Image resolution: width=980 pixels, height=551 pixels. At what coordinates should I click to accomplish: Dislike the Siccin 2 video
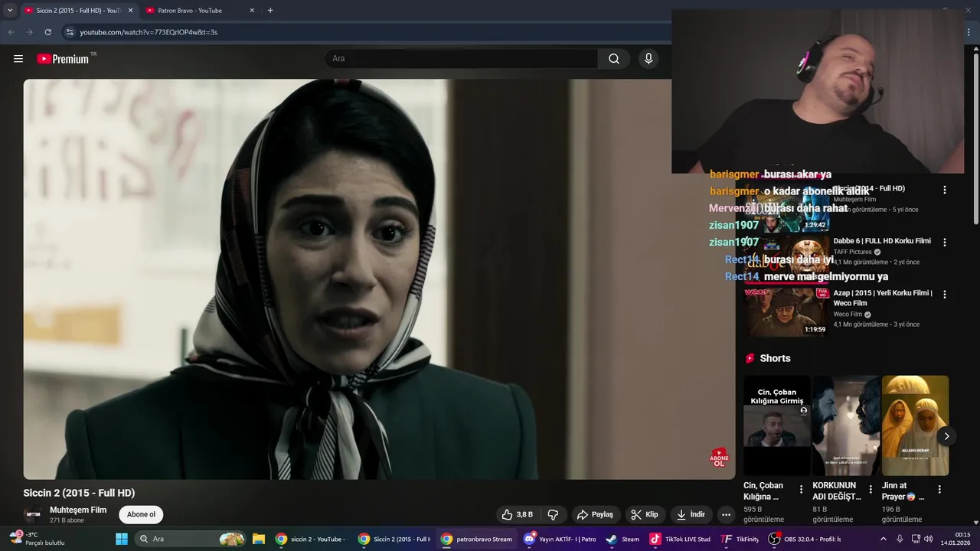point(553,515)
